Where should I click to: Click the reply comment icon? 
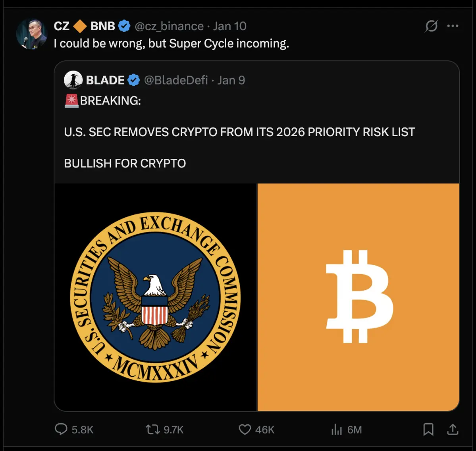(61, 429)
